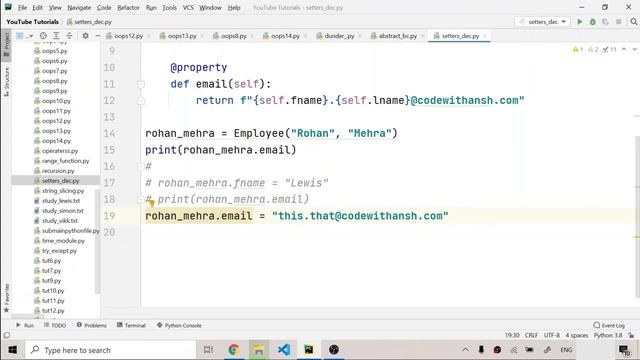Open the Terminal tool window
Viewport: 640px width, 360px height.
coord(131,325)
